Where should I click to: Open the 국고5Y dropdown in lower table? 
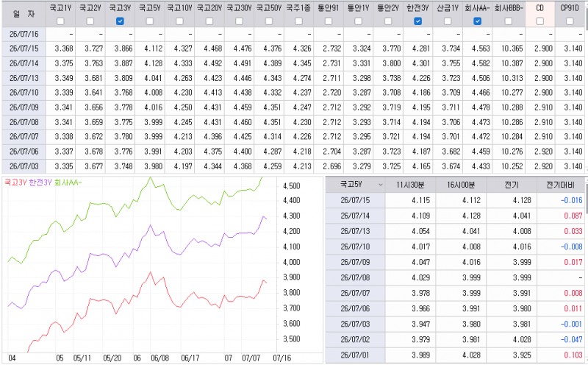pos(381,185)
